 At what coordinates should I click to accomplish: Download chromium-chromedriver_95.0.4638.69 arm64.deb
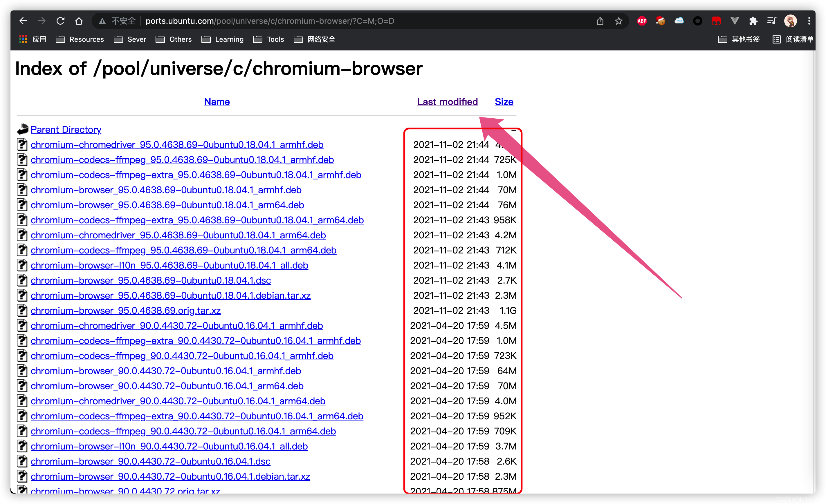[x=178, y=235]
